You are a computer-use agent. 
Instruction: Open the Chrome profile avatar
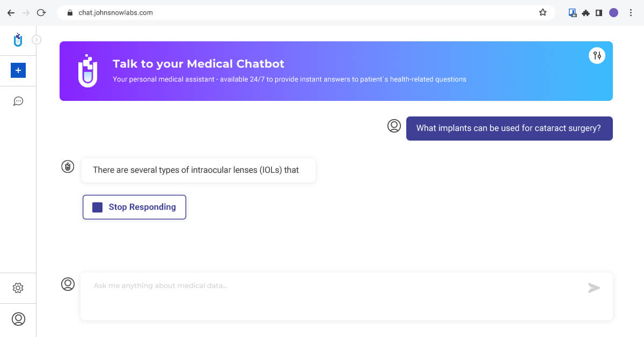(x=614, y=12)
